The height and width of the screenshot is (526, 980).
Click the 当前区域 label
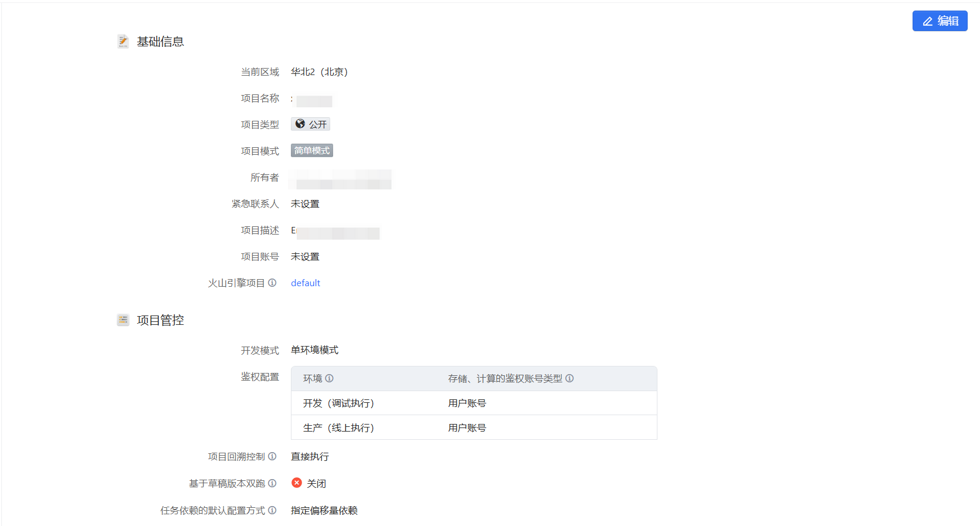(260, 72)
